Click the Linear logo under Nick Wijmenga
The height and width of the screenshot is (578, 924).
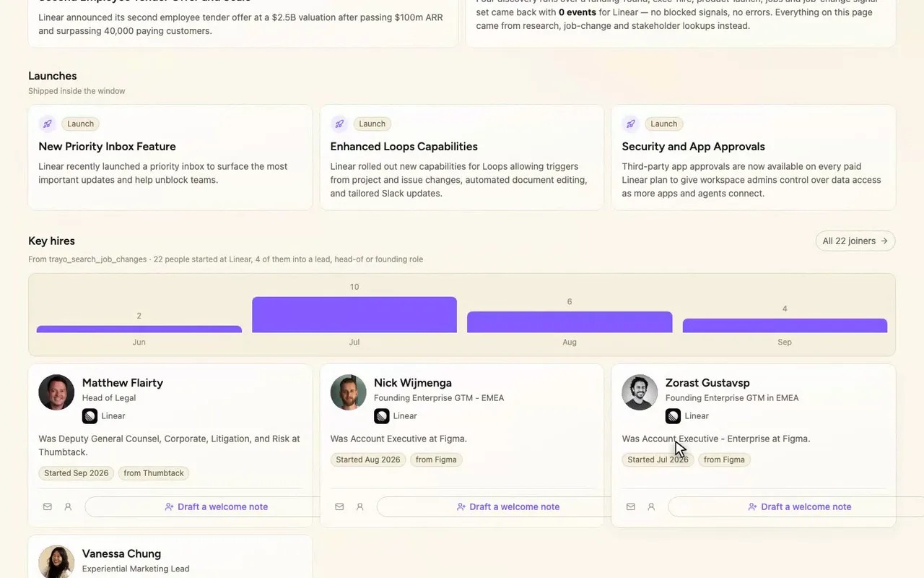381,416
